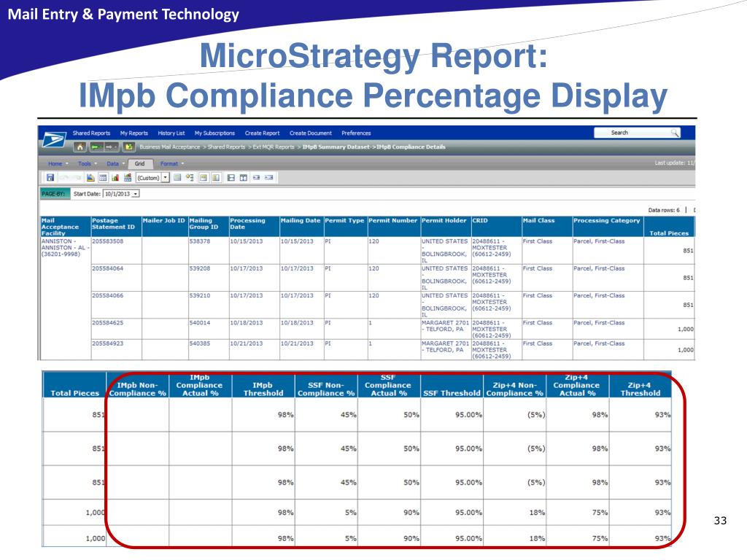Toggle the banding icon
Viewport: 747px width, 560px height.
click(x=177, y=178)
